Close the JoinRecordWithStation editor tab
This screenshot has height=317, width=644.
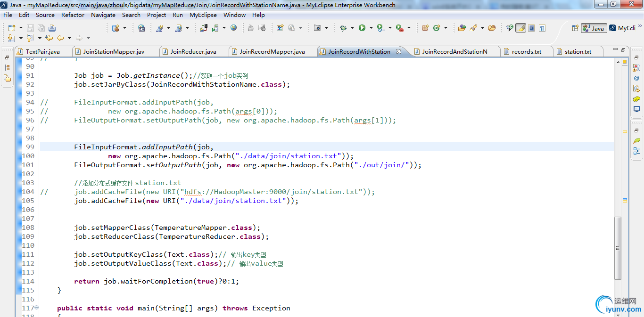point(399,51)
